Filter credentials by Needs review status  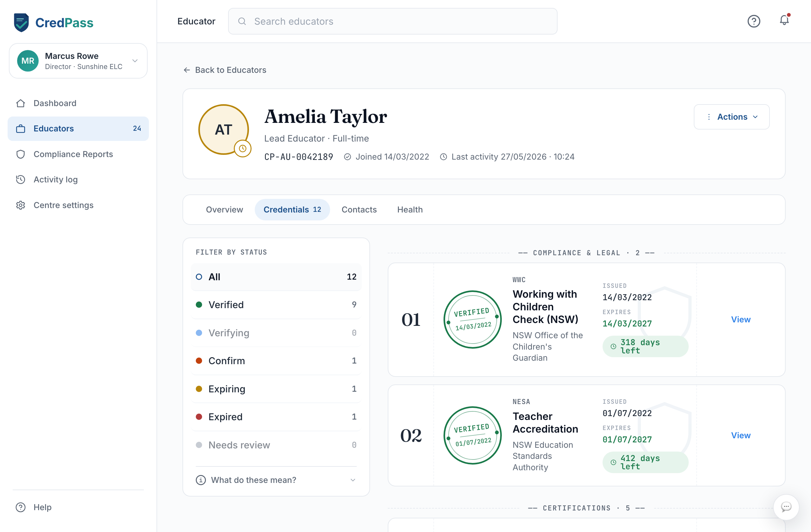point(276,445)
